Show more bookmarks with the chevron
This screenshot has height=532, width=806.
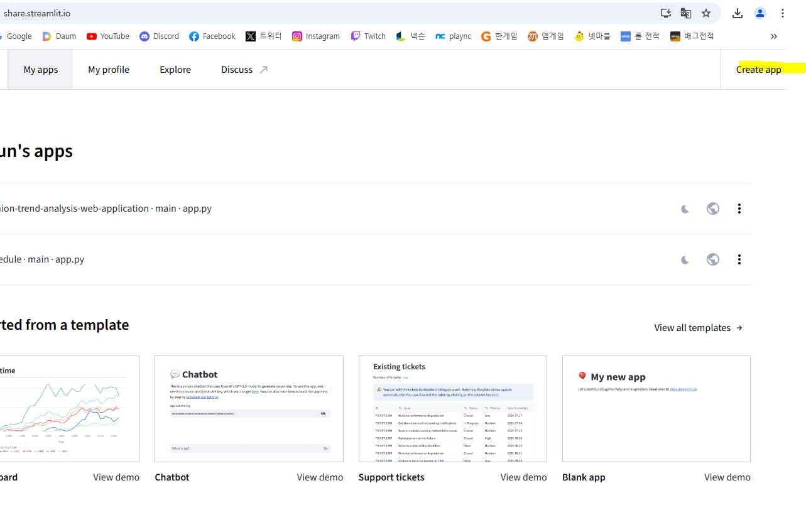[774, 36]
